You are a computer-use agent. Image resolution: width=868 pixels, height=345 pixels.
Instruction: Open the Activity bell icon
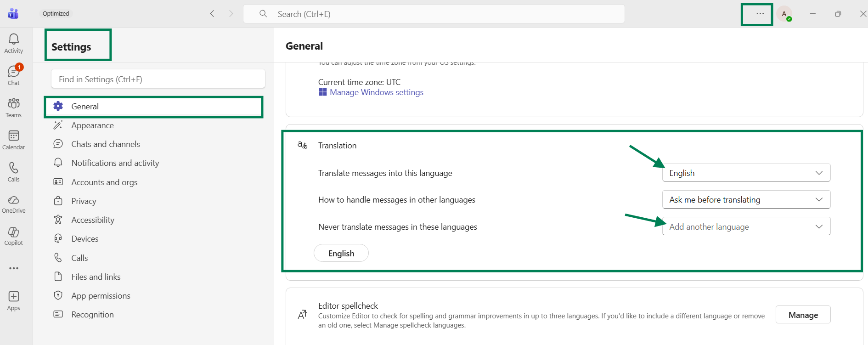click(14, 44)
